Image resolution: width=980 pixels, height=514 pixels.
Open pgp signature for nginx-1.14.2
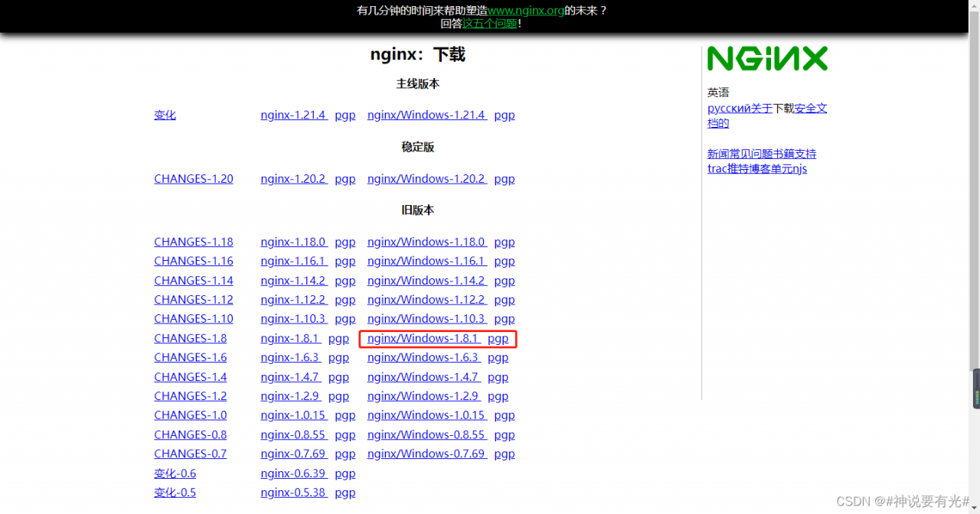pyautogui.click(x=345, y=281)
